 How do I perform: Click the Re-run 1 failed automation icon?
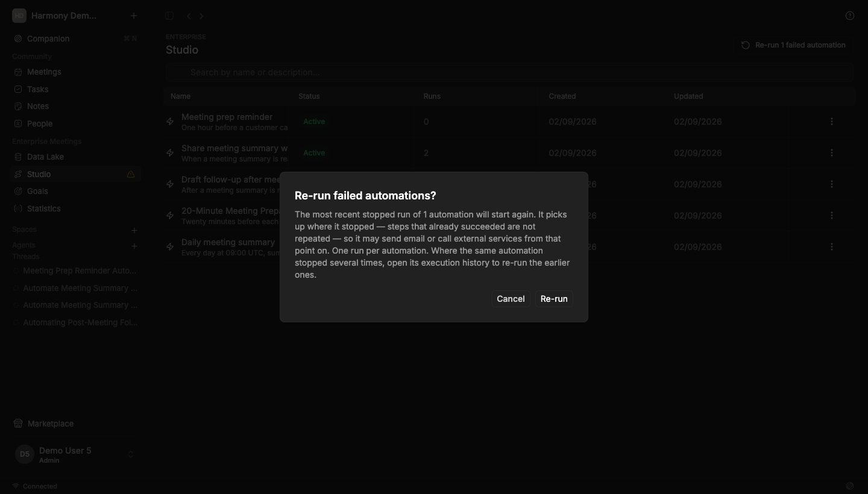click(746, 45)
